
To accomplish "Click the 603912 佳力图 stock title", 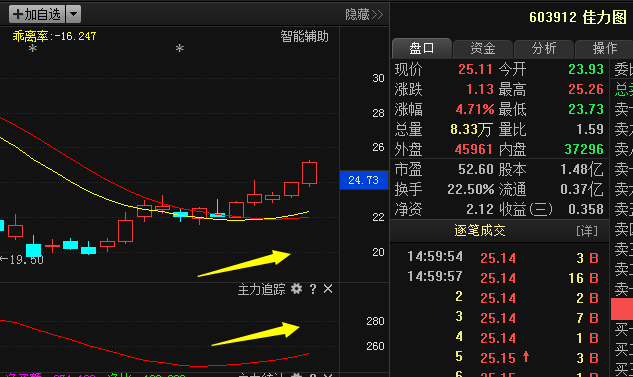I will coord(578,17).
